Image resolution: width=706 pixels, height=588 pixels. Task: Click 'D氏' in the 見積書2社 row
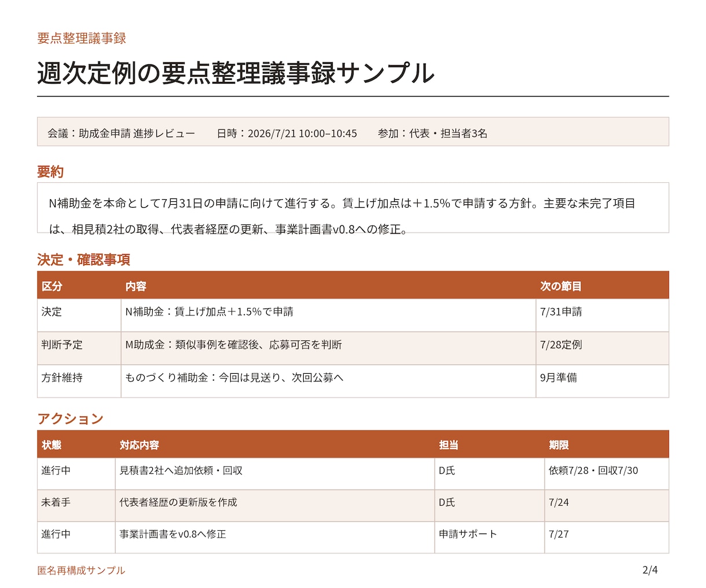pyautogui.click(x=447, y=471)
